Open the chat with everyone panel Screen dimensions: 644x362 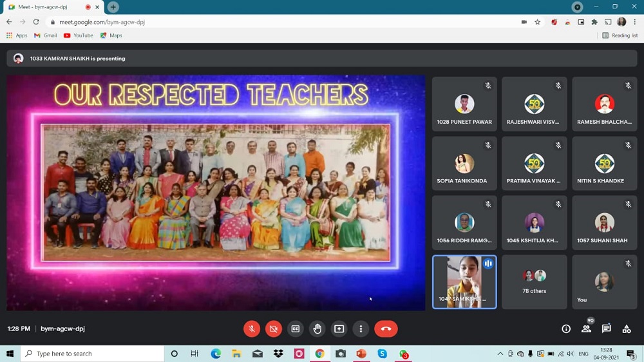[606, 329]
